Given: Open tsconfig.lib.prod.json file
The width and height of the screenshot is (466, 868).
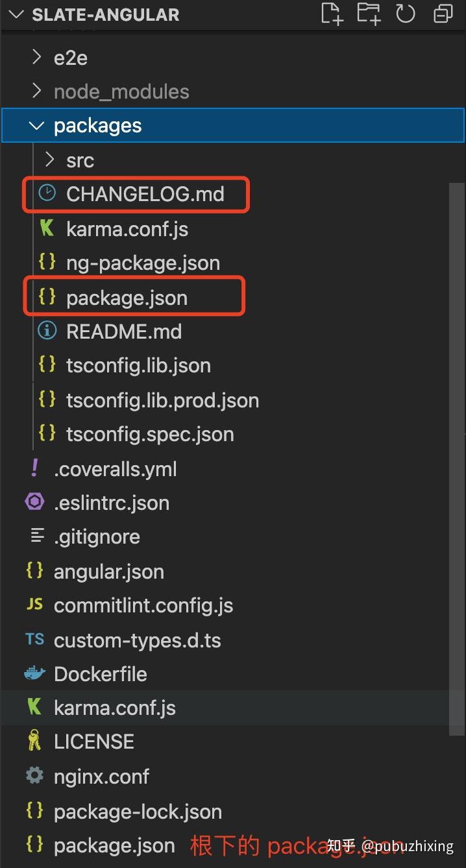Looking at the screenshot, I should point(162,400).
